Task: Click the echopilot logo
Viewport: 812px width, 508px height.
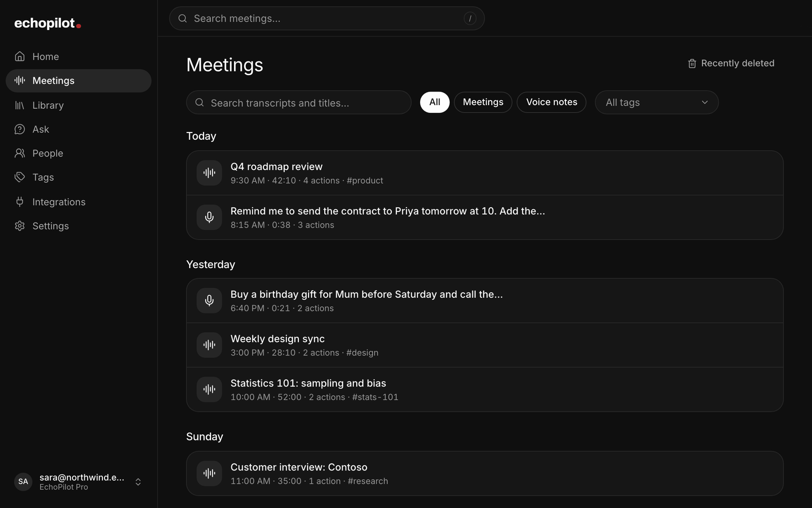Action: coord(47,23)
